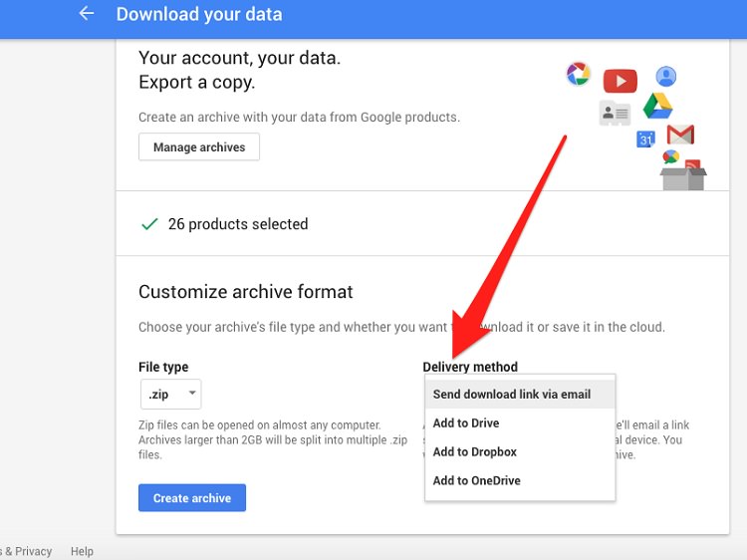Open the .zip file type dropdown
Image resolution: width=747 pixels, height=560 pixels.
click(170, 395)
